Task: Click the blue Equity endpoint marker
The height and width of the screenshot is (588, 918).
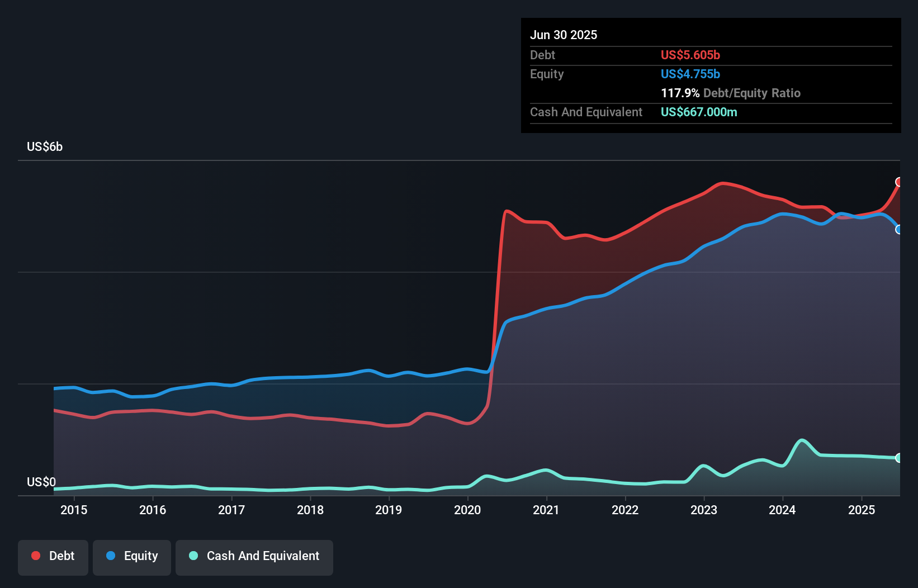Action: point(899,230)
